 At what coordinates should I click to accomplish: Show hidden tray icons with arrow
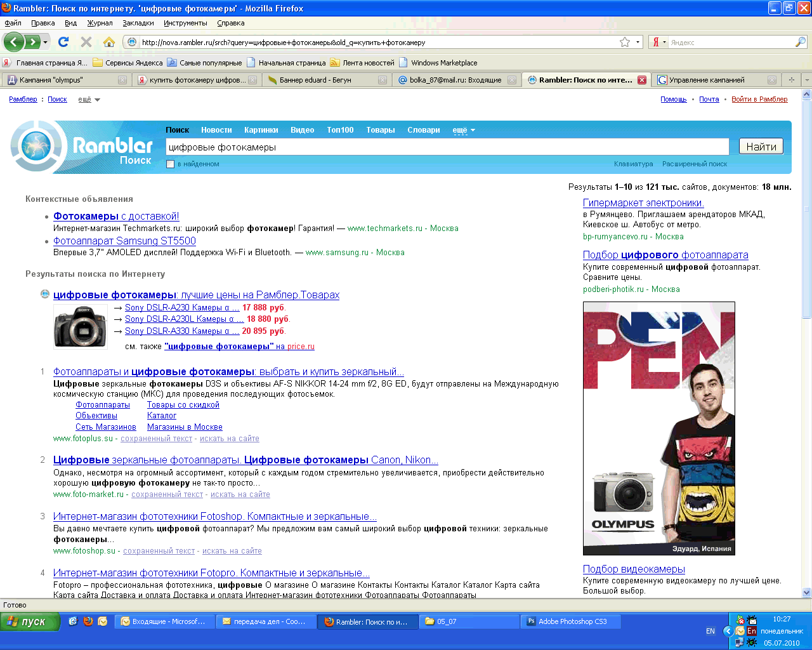[x=728, y=631]
